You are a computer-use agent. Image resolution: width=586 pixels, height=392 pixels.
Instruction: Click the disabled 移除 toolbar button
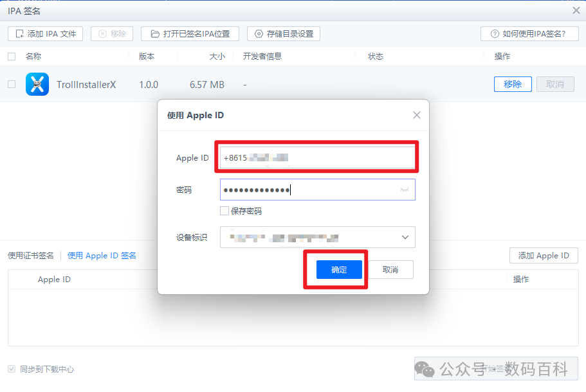coord(112,34)
